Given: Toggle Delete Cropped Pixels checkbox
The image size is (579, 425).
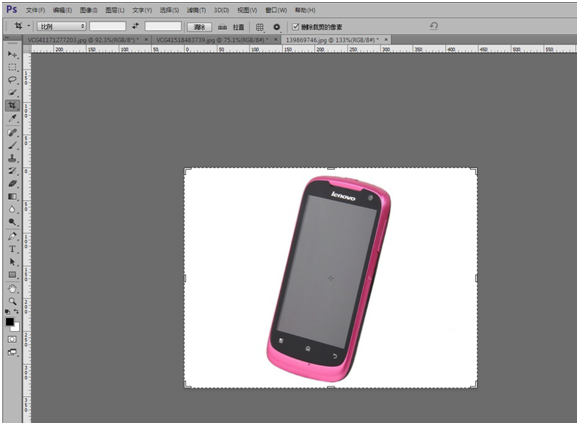Looking at the screenshot, I should 295,27.
